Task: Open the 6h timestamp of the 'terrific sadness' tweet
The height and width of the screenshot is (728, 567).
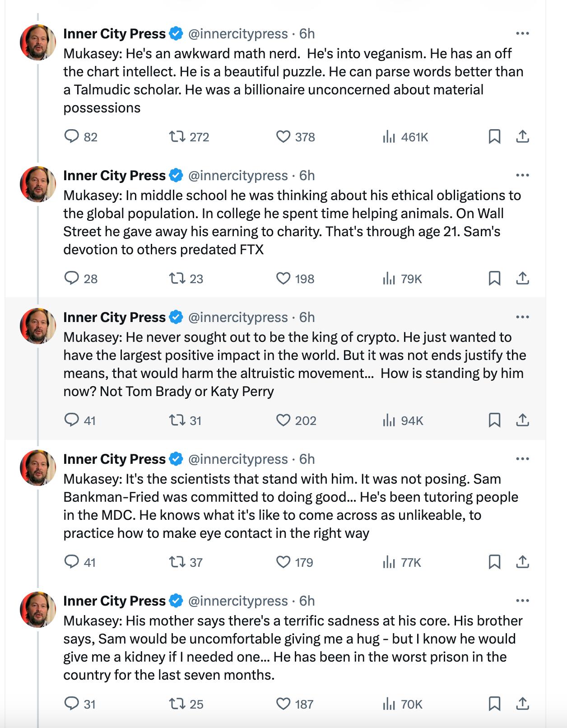Action: (307, 601)
